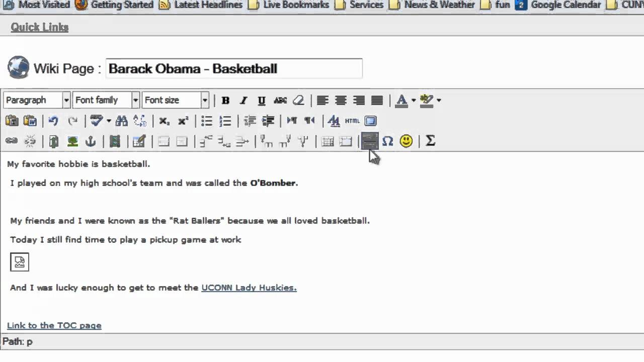Open the fun bookmarks folder
644x362 pixels.
(495, 5)
